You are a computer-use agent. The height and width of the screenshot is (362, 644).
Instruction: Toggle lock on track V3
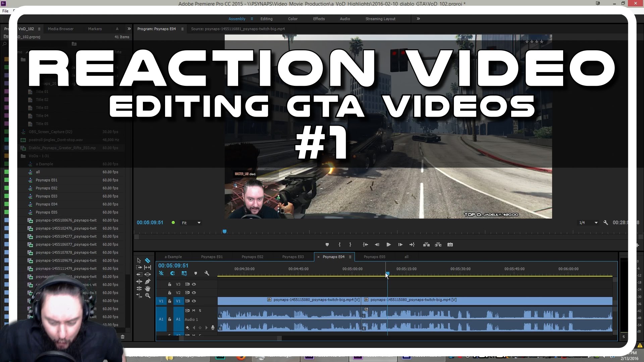pyautogui.click(x=170, y=284)
